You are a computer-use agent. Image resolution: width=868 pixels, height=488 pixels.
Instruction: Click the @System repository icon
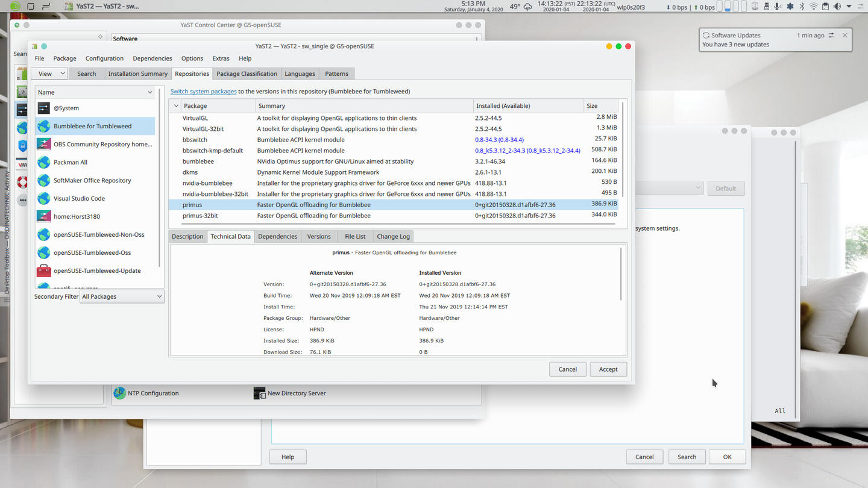[x=43, y=108]
